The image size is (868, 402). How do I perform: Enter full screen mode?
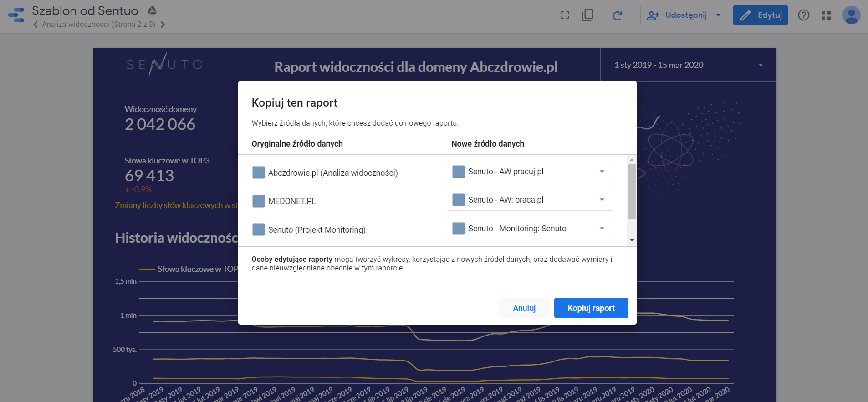pos(565,15)
